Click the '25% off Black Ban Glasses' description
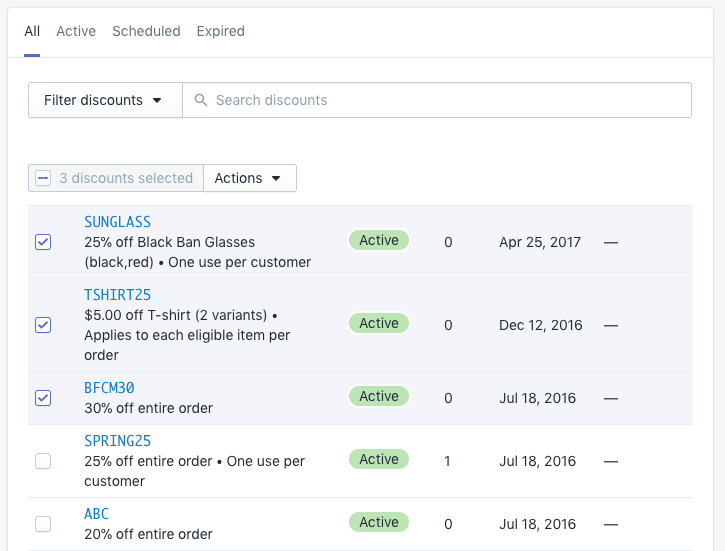This screenshot has height=551, width=725. pyautogui.click(x=170, y=242)
